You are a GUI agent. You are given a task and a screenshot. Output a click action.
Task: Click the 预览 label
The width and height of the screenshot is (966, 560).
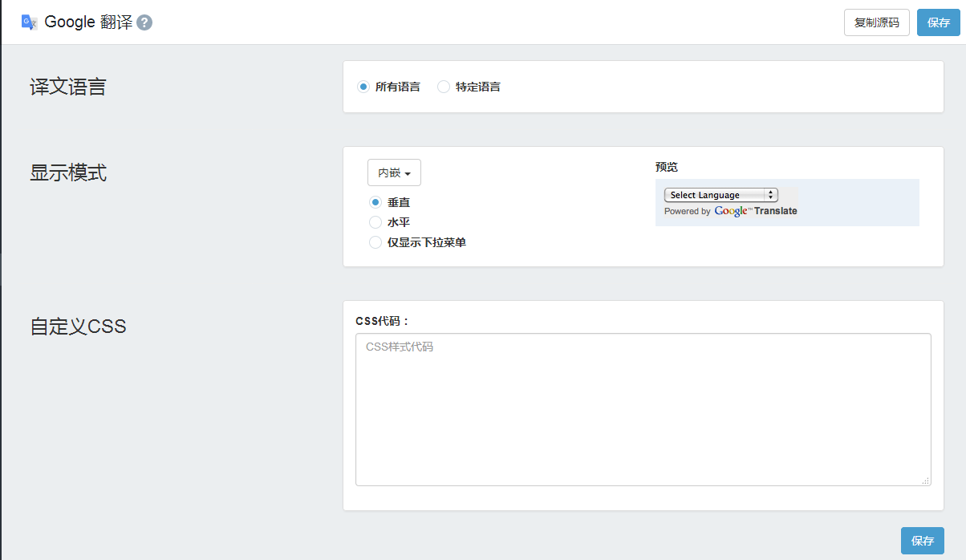[667, 167]
